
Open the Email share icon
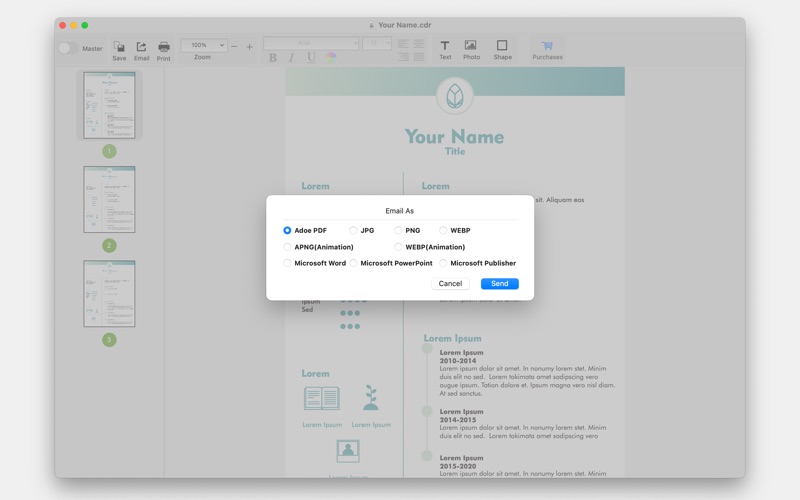[141, 47]
